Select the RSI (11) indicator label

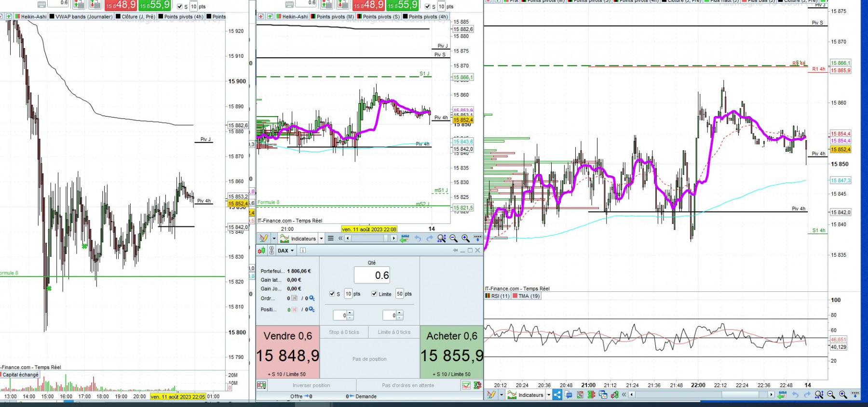tap(498, 296)
